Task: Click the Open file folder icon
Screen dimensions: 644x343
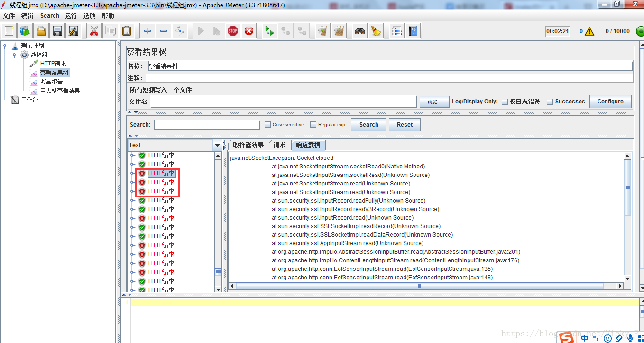Action: [41, 31]
